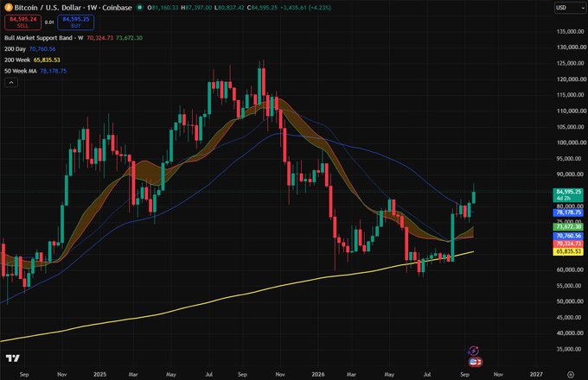Click the green 73,672.30 price label
Viewport: 588px width, 380px height.
point(568,226)
